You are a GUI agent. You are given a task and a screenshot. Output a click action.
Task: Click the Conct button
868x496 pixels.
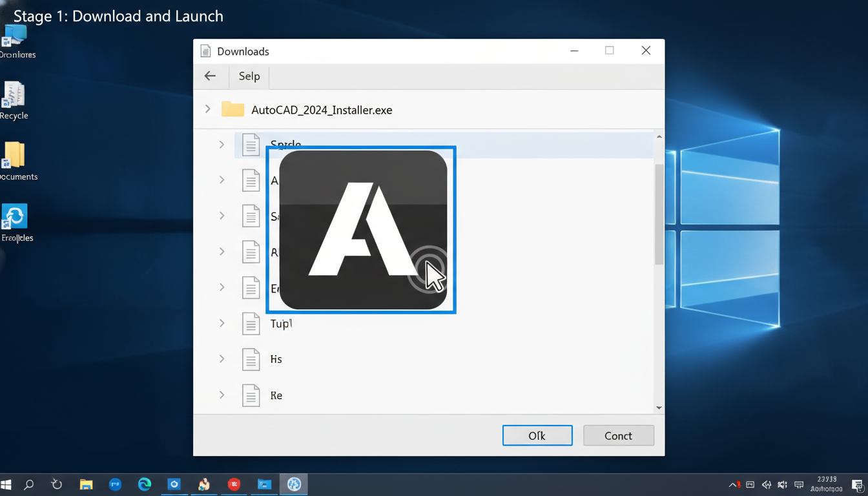click(x=618, y=435)
